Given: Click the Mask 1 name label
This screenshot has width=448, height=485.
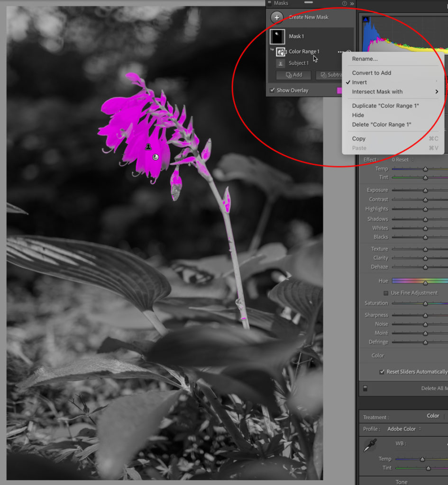Looking at the screenshot, I should (x=296, y=36).
